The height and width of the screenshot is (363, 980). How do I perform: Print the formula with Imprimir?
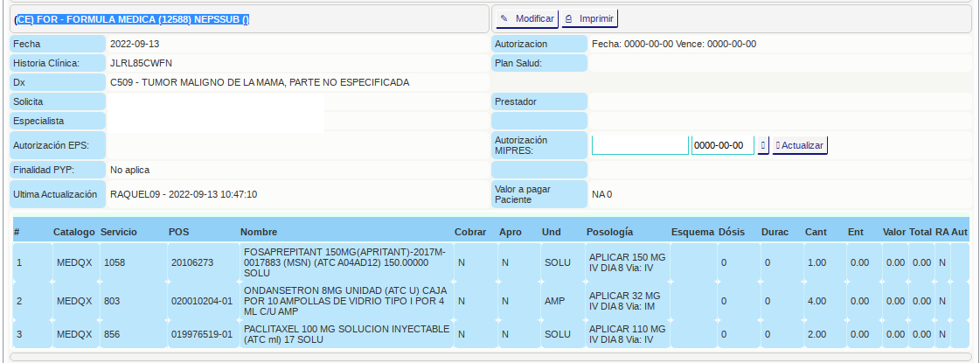[590, 18]
